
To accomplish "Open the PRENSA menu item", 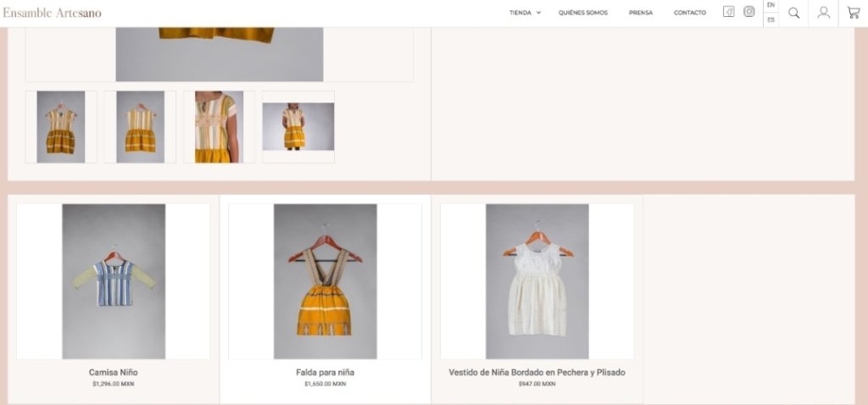I will tap(641, 13).
